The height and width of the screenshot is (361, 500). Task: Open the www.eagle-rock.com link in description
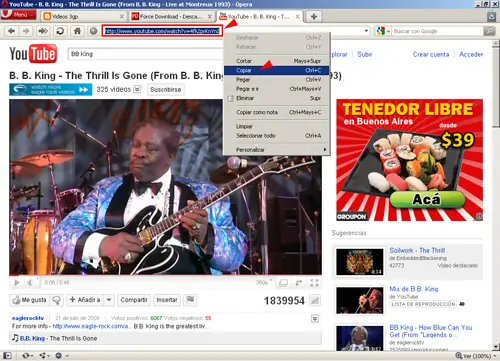[x=91, y=326]
